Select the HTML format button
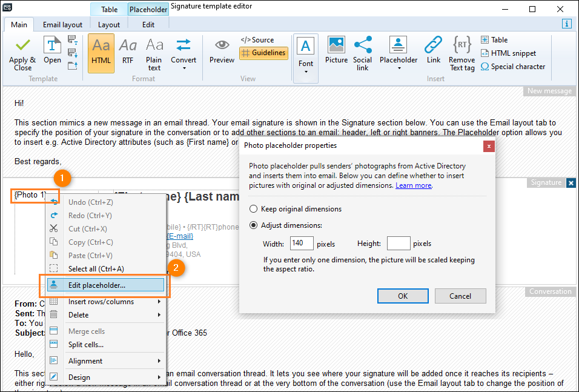This screenshot has width=579, height=392. point(101,53)
